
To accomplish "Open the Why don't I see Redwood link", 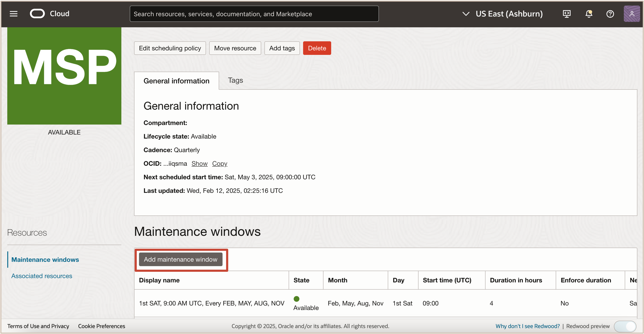I will click(527, 326).
